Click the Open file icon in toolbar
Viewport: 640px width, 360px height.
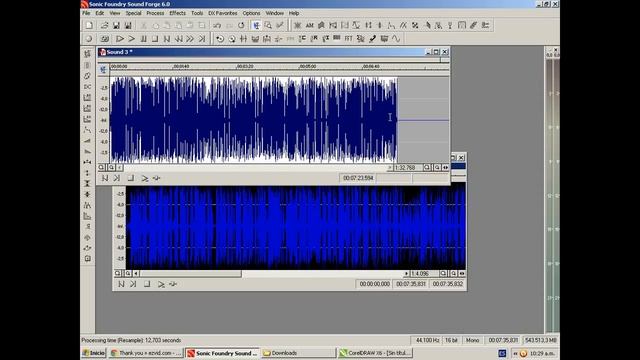point(104,25)
